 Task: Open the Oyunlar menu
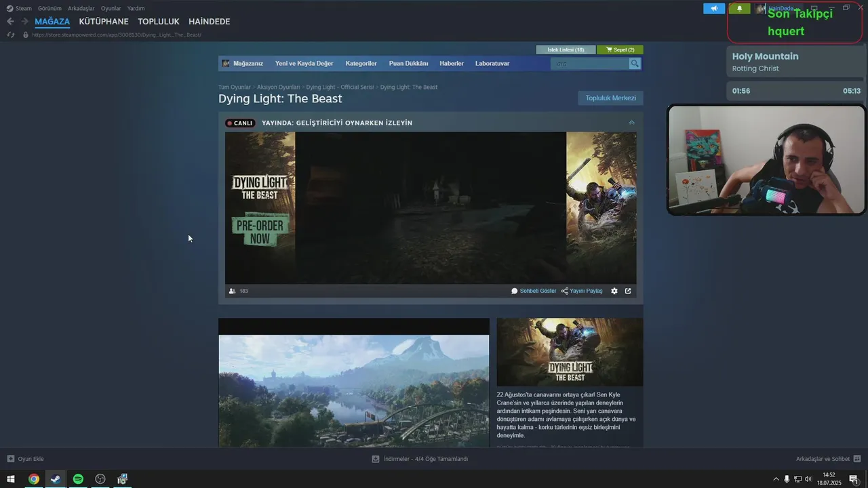pos(111,9)
